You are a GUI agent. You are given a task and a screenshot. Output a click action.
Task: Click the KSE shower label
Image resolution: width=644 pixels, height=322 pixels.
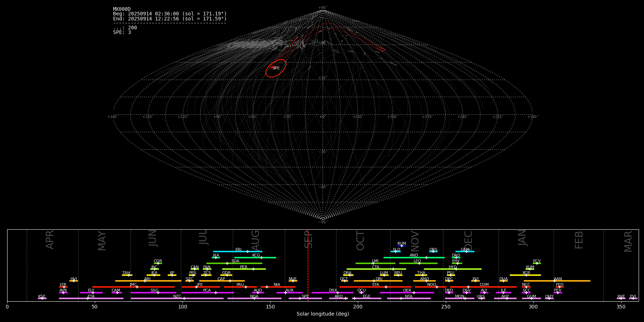(x=42, y=297)
